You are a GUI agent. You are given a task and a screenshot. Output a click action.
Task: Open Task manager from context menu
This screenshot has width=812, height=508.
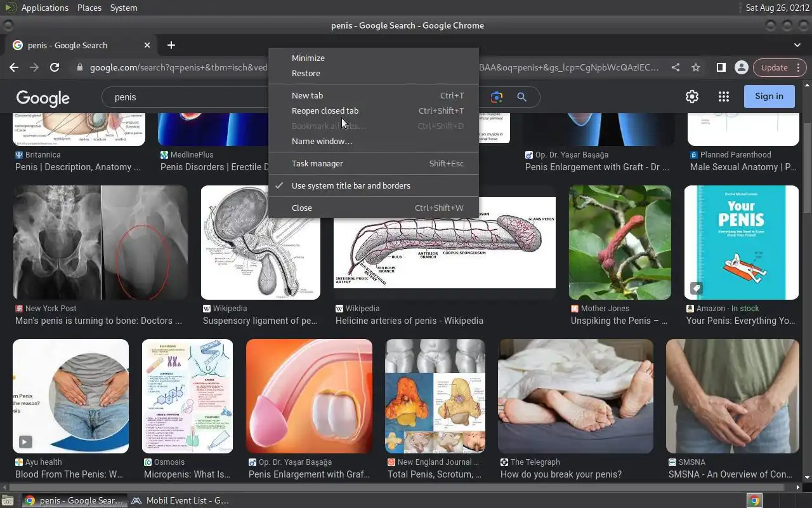pyautogui.click(x=374, y=163)
